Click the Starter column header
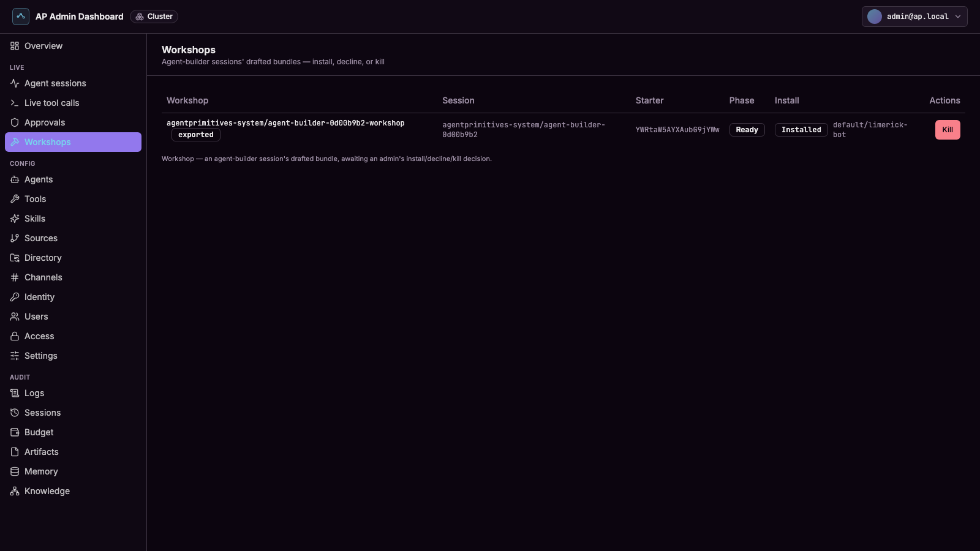Screen dimensions: 980x551 pos(649,100)
